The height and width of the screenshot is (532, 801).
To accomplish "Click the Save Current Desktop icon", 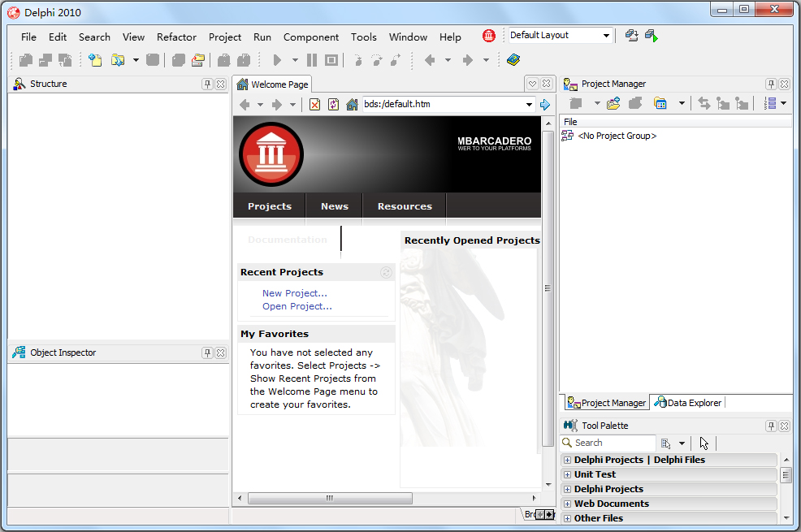I will pyautogui.click(x=631, y=36).
